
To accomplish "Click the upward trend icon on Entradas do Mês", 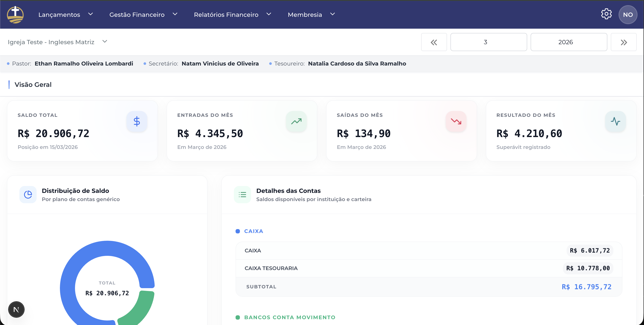I will click(297, 121).
